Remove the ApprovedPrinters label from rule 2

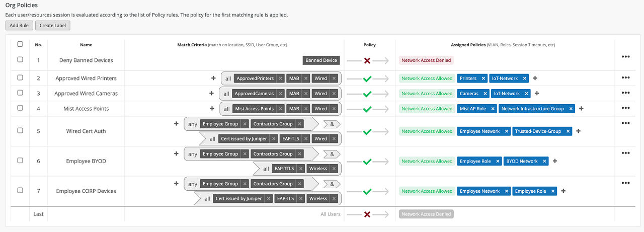(x=281, y=79)
